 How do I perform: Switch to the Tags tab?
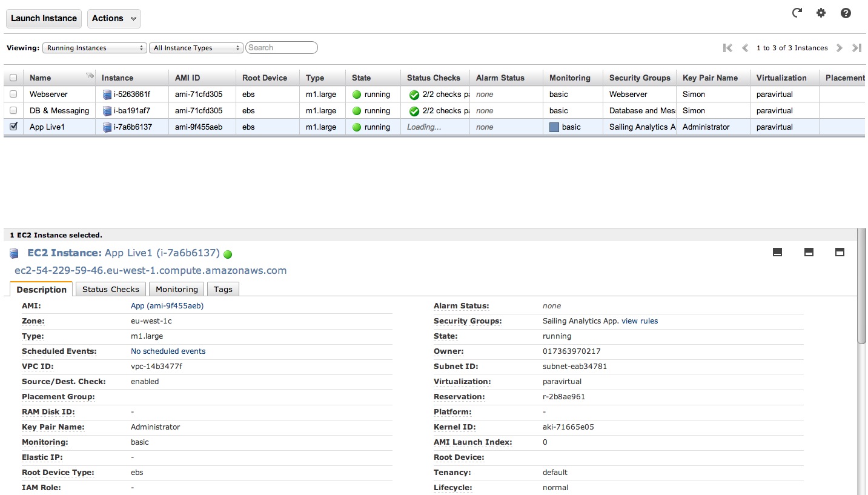[223, 289]
